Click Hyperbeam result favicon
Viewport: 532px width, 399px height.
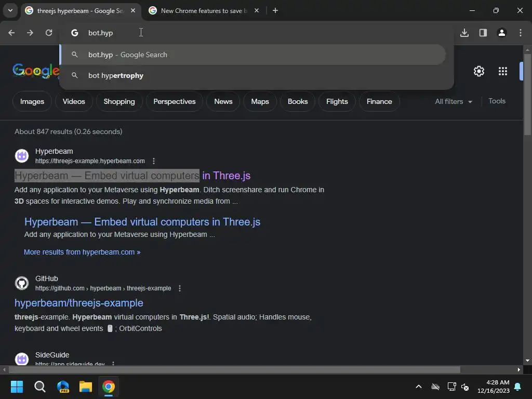(x=22, y=156)
